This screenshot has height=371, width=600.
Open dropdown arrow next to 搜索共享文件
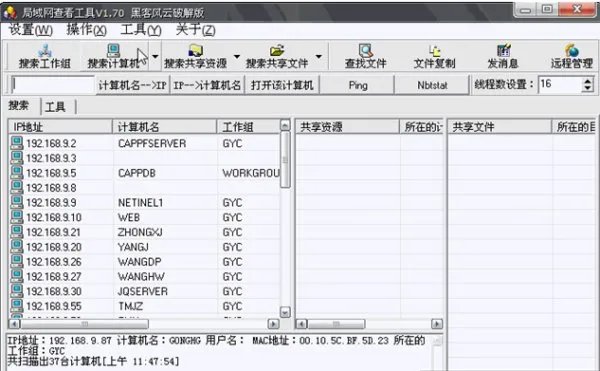319,56
